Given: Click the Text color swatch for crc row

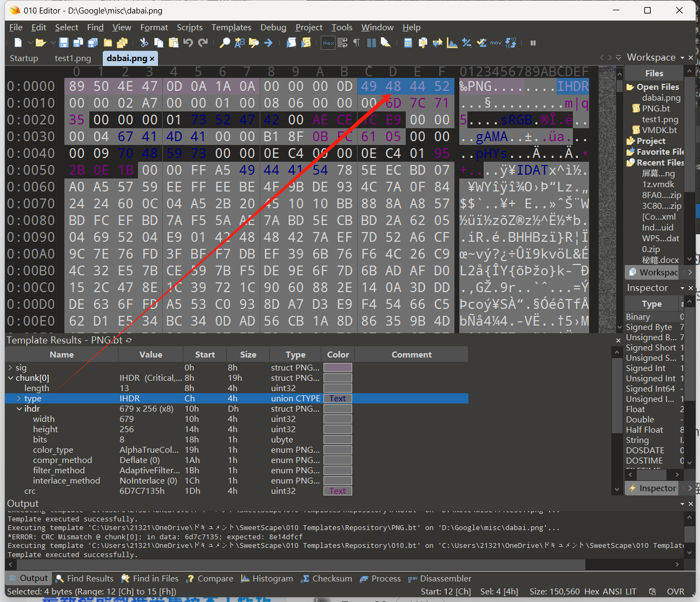Looking at the screenshot, I should tap(338, 491).
